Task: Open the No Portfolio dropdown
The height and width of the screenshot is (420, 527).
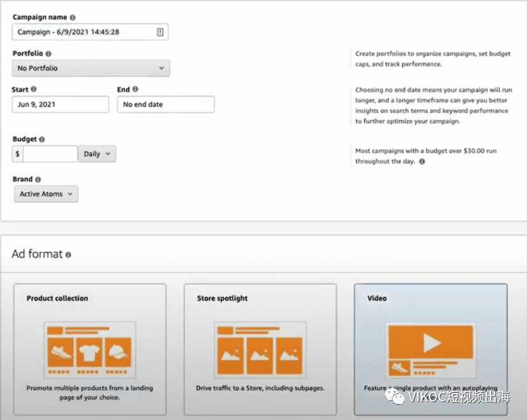Action: (x=90, y=68)
